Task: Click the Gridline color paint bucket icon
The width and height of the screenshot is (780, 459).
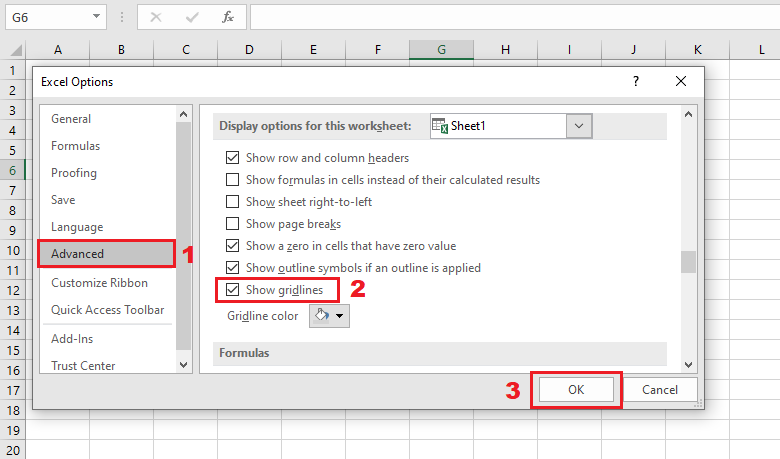Action: click(323, 316)
